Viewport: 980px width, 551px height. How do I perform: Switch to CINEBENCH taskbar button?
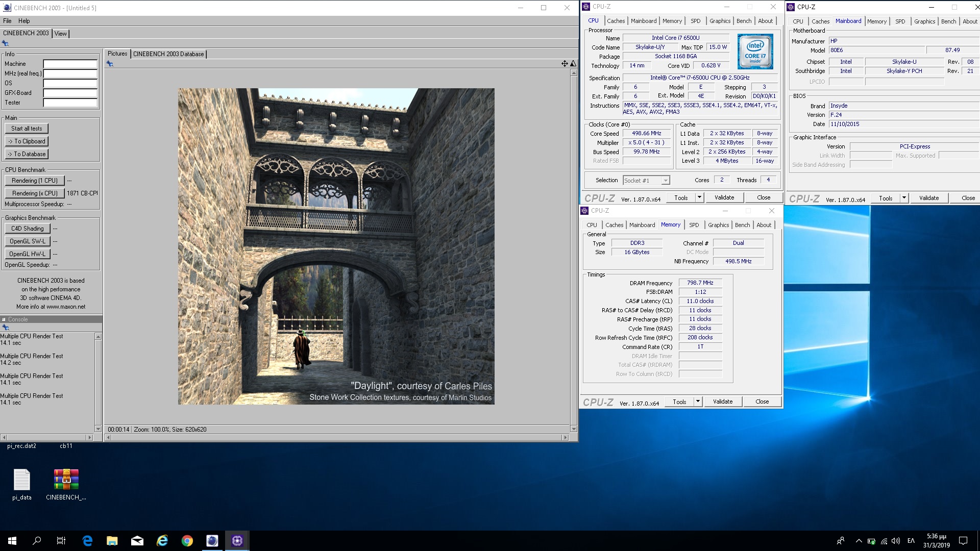tap(212, 541)
